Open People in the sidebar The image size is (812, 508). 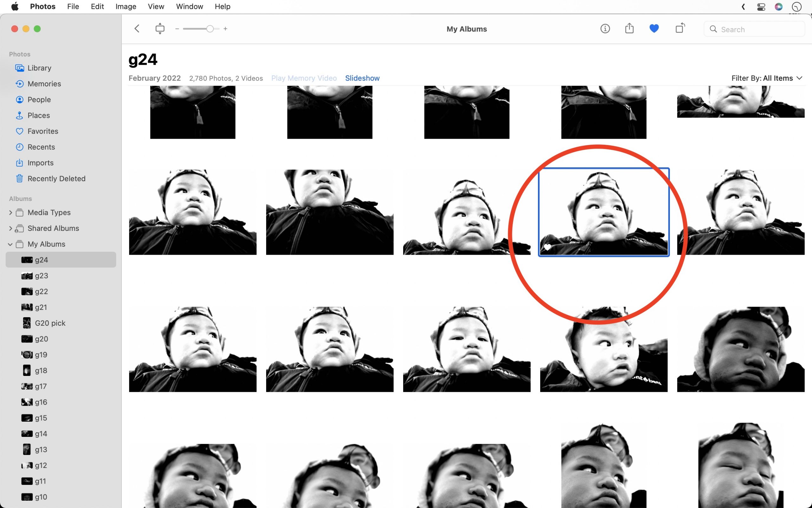[61, 99]
